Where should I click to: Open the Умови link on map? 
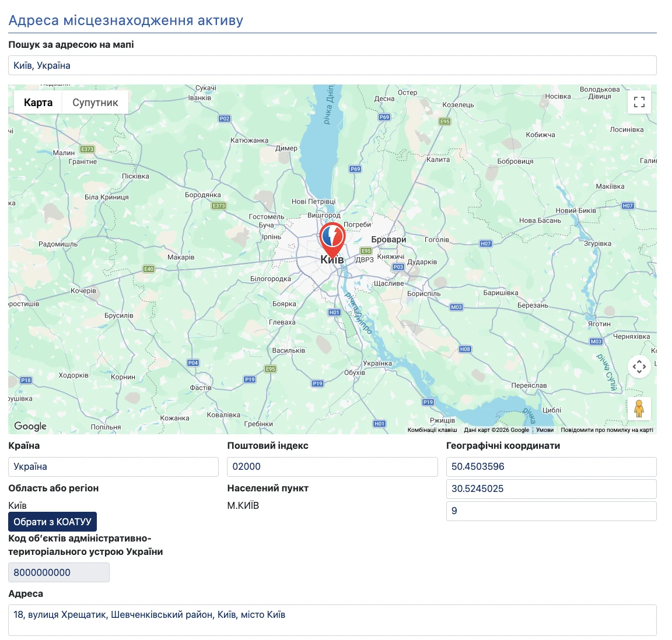point(545,430)
